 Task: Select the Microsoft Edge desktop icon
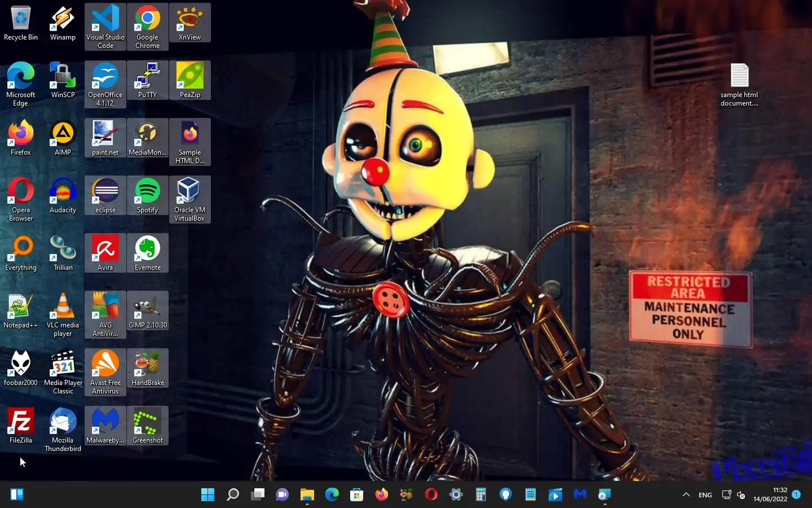point(21,84)
